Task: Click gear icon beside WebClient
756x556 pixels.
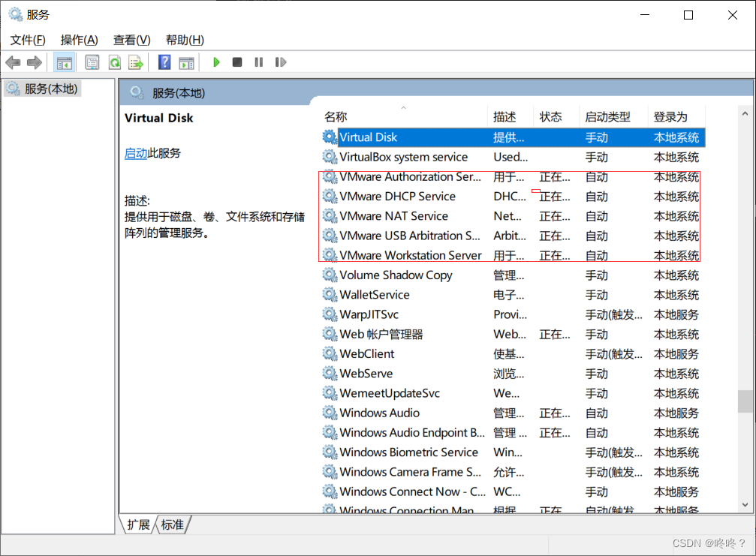Action: point(330,353)
